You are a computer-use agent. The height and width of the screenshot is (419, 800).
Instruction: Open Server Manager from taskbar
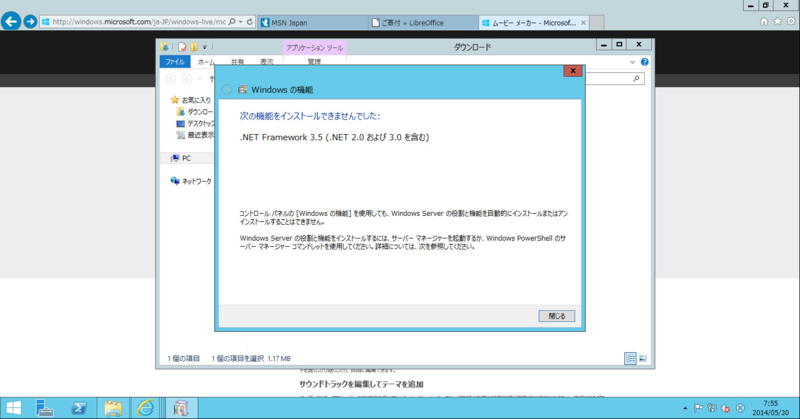pyautogui.click(x=45, y=408)
